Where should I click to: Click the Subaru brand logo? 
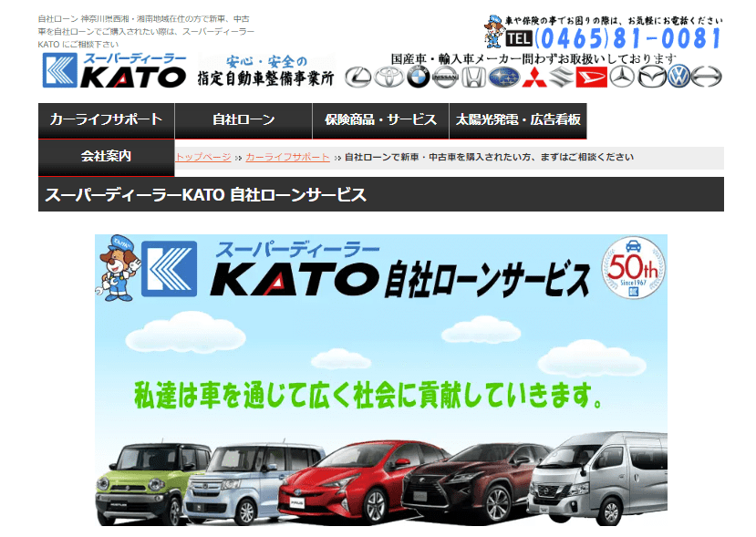tap(503, 77)
